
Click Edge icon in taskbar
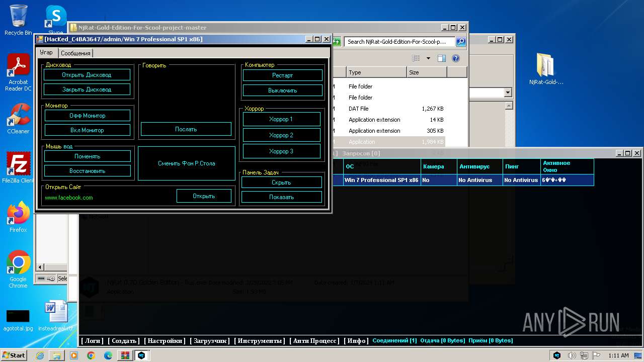(108, 355)
